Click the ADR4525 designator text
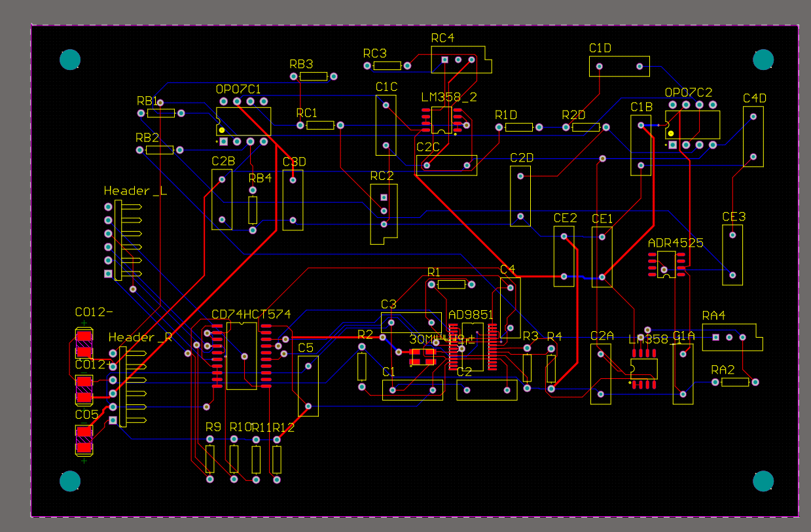Image resolution: width=811 pixels, height=532 pixels. tap(676, 243)
